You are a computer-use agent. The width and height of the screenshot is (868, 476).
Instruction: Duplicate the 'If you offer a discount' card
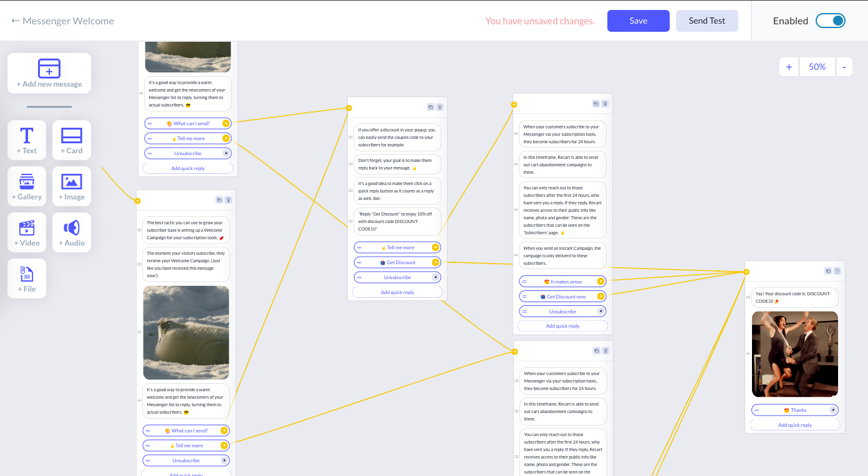pyautogui.click(x=430, y=107)
